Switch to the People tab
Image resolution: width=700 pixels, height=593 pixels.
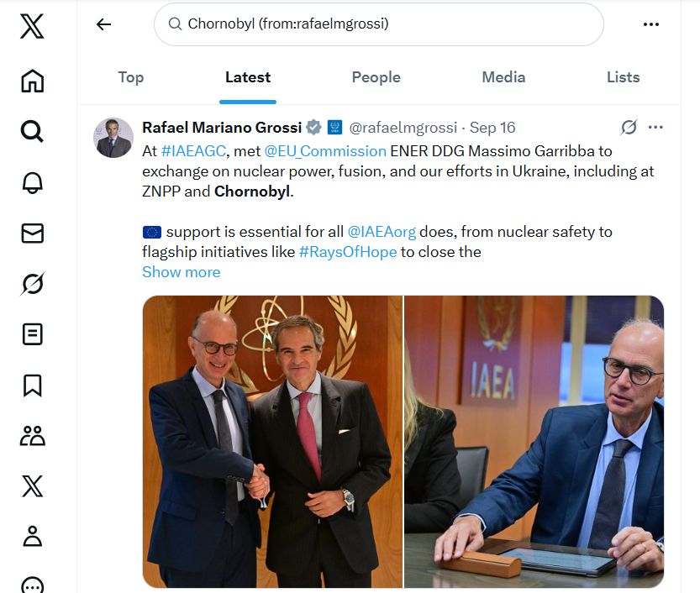pyautogui.click(x=376, y=77)
